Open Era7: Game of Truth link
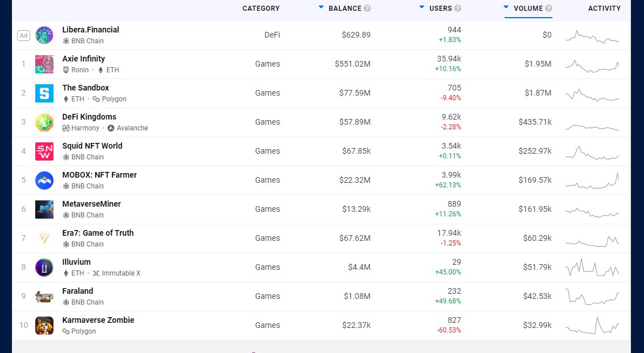The height and width of the screenshot is (353, 644). point(98,233)
